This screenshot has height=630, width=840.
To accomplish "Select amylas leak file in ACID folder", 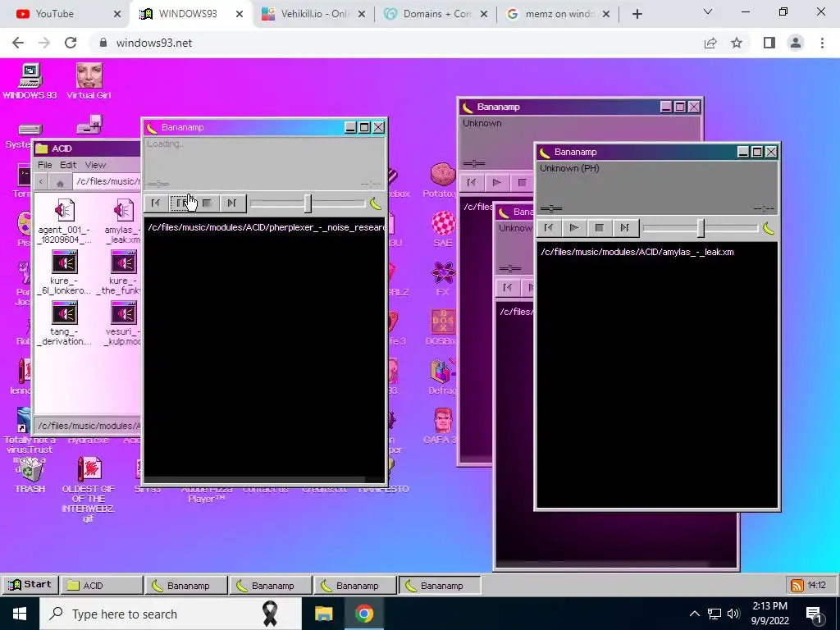I will tap(123, 221).
